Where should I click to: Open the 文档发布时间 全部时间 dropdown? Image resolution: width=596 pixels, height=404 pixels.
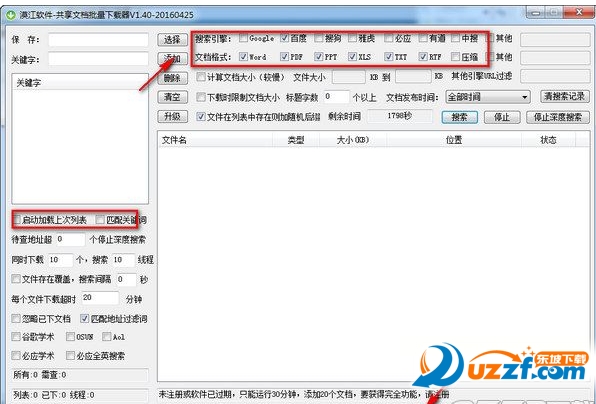pos(488,97)
